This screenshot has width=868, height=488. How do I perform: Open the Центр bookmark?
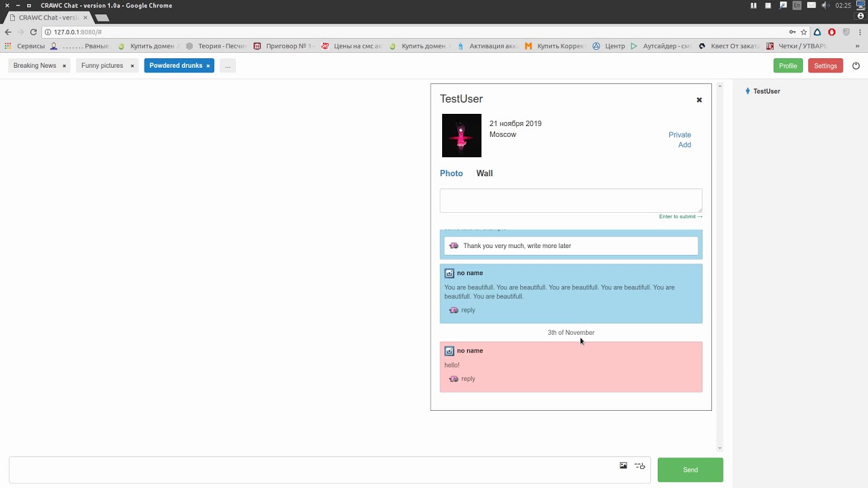coord(609,46)
